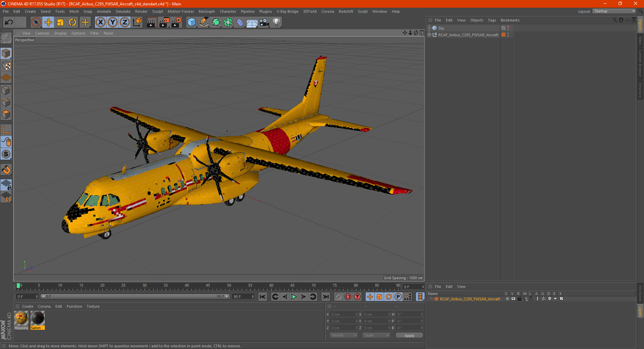This screenshot has height=349, width=644.
Task: Toggle autokeying button
Action: tap(348, 297)
